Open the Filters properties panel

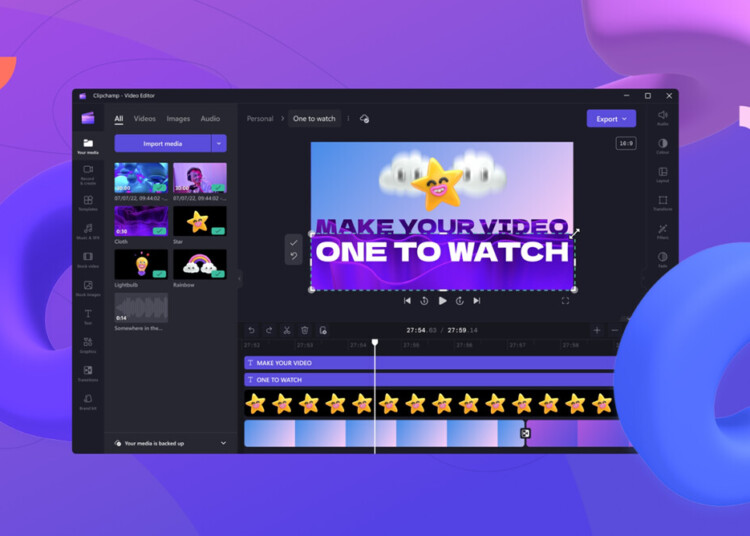tap(662, 231)
